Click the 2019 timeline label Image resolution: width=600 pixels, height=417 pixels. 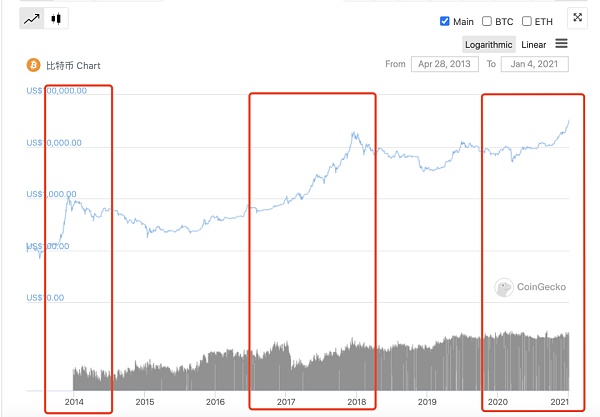coord(427,401)
